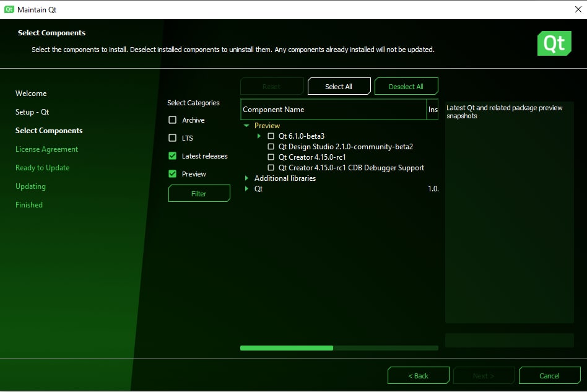
Task: Click the Updating step
Action: tap(30, 186)
